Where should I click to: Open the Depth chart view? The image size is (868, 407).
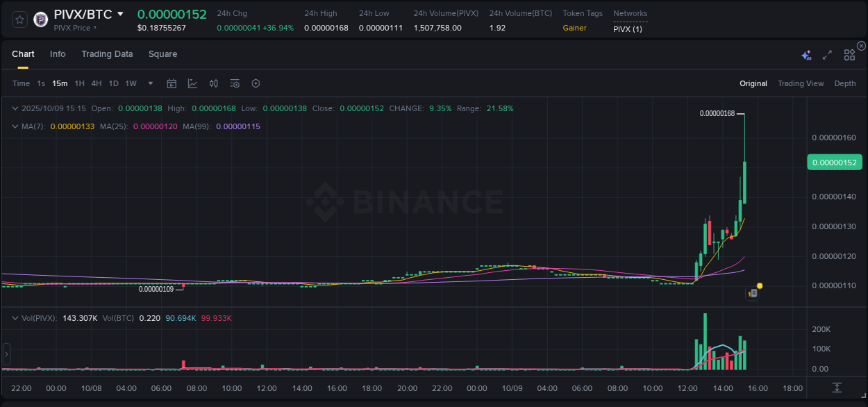point(844,83)
